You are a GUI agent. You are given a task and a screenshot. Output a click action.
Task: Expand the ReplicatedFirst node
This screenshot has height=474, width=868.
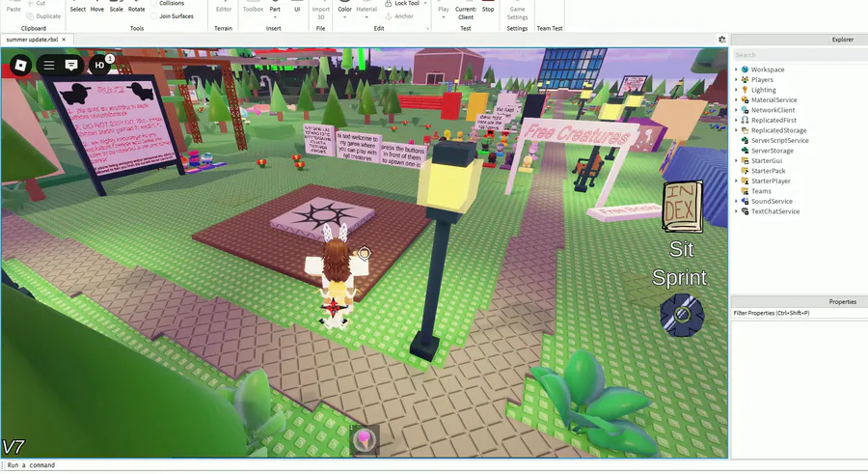click(x=736, y=120)
